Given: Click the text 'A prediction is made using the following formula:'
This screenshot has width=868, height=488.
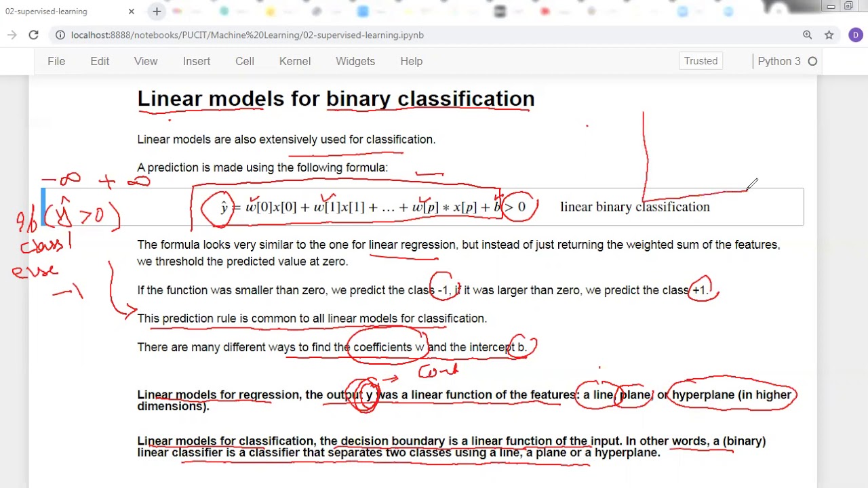Looking at the screenshot, I should pyautogui.click(x=262, y=167).
